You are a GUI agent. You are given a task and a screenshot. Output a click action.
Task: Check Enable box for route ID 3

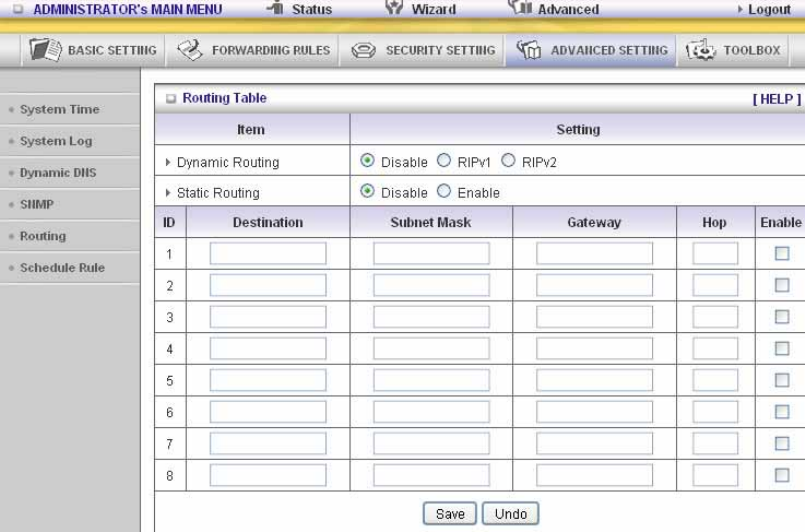click(782, 317)
